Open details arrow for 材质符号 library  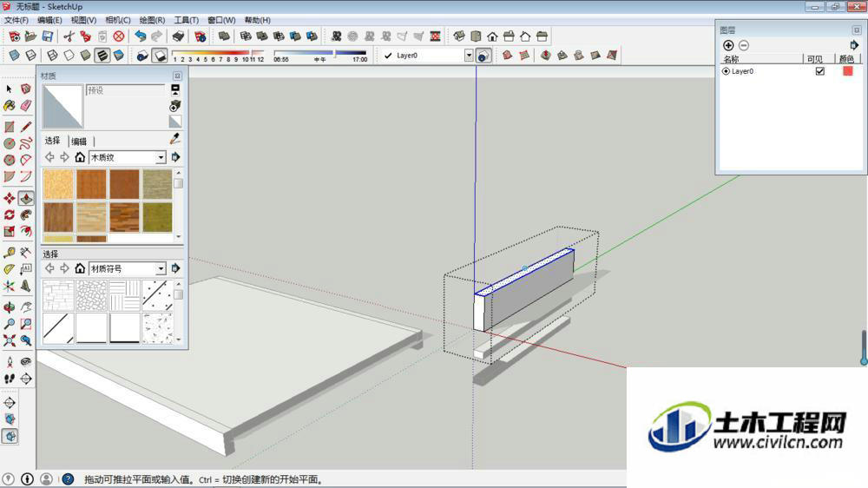pos(175,268)
